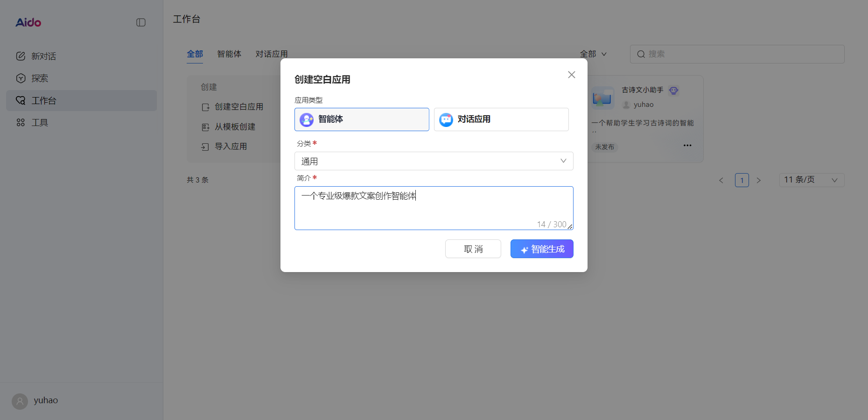Open the 新对话 (new chat) sidebar icon
Viewport: 868px width, 420px height.
[x=21, y=56]
